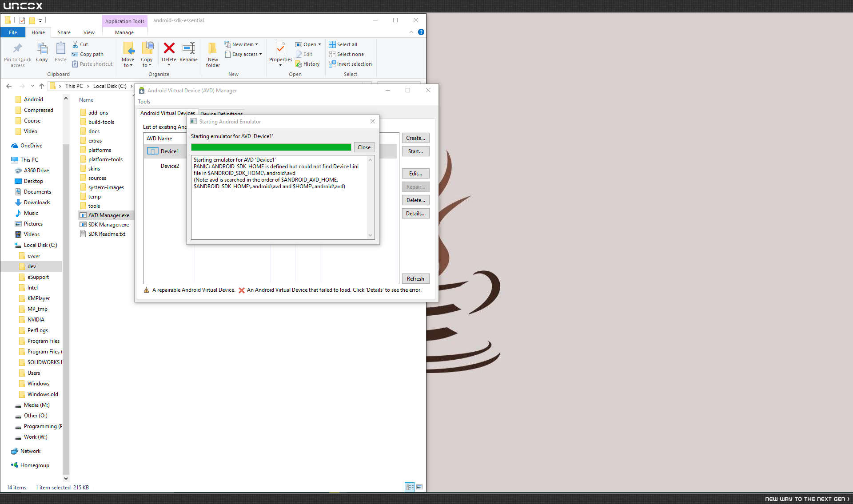Open the File menu tab
This screenshot has width=853, height=504.
[x=13, y=32]
